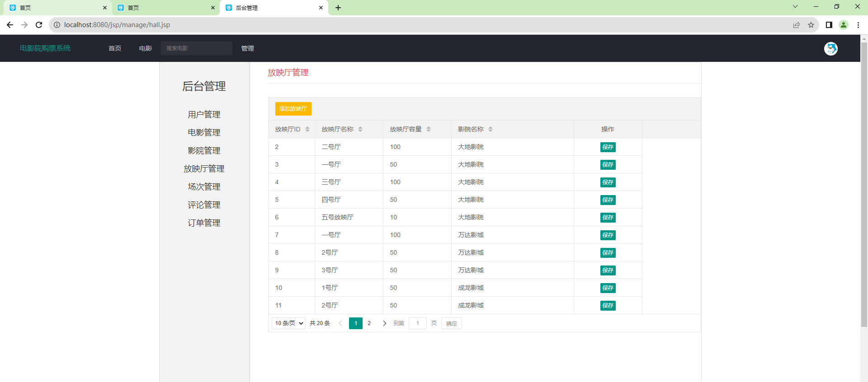Click the user avatar in the site header
Viewport: 868px width, 382px height.
(831, 48)
